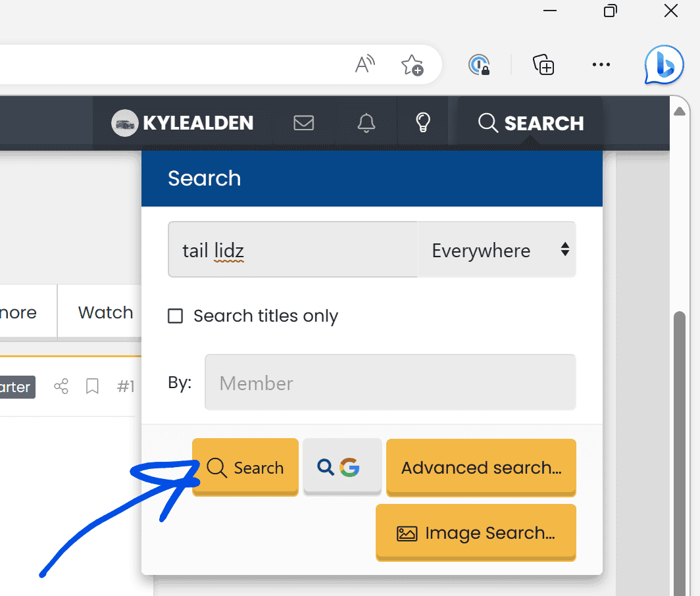The image size is (700, 596).
Task: Open Advanced search
Action: [481, 468]
